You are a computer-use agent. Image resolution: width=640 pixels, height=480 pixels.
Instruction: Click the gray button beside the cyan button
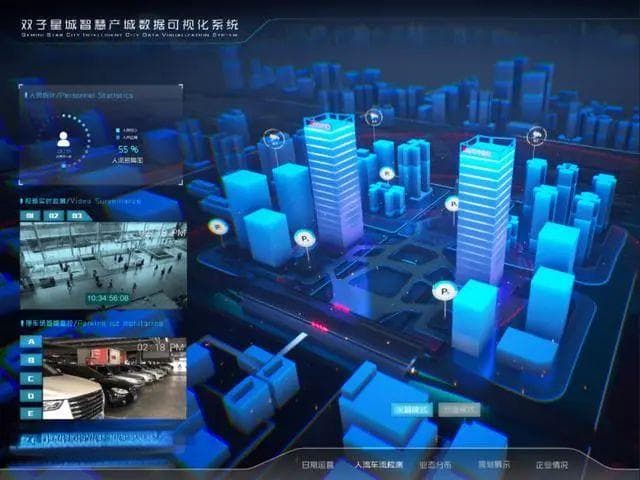pos(459,410)
